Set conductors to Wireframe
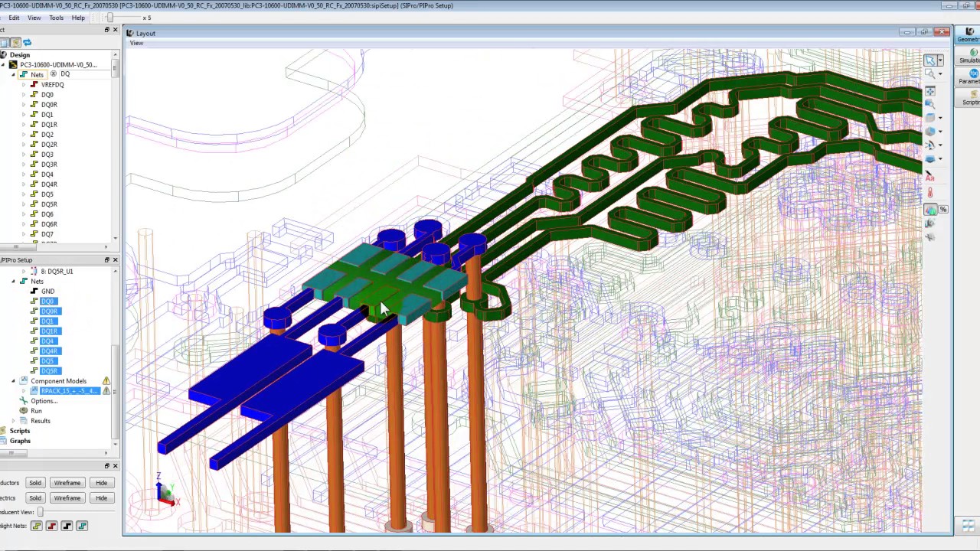980x551 pixels. click(x=67, y=483)
